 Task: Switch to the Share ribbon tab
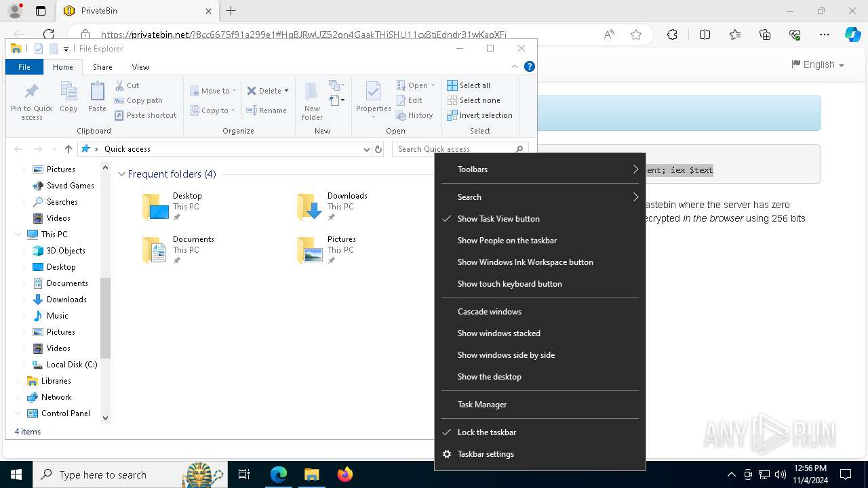(102, 67)
